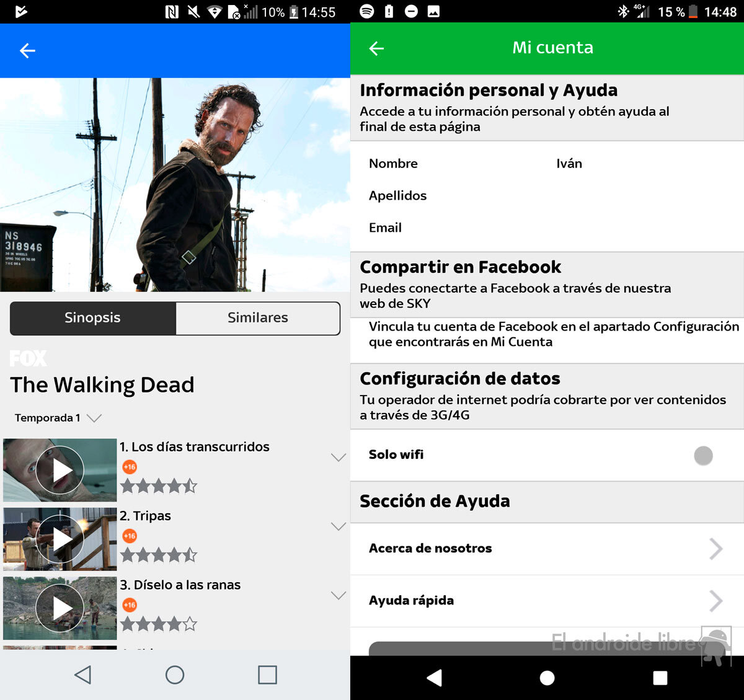
Task: Tap episode title 3. Díselo a las ranas
Action: (180, 585)
